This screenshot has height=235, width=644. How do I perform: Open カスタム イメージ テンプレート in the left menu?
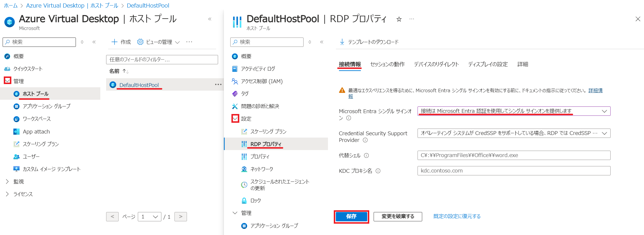click(51, 169)
